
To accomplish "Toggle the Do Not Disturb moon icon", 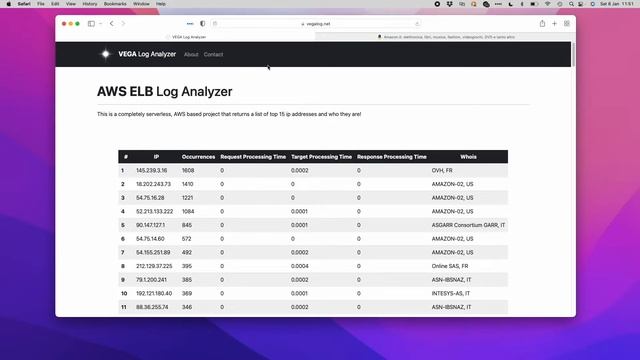I will [x=511, y=4].
